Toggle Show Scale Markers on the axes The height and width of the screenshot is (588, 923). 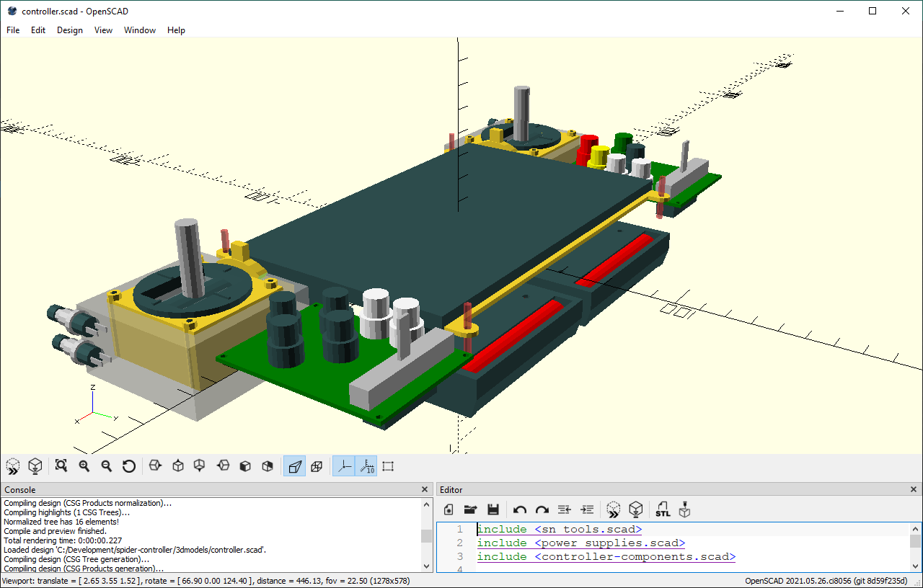[x=366, y=466]
